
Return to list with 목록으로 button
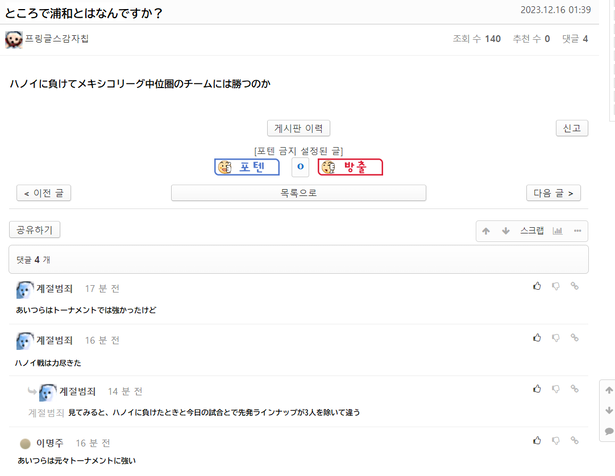click(x=298, y=193)
